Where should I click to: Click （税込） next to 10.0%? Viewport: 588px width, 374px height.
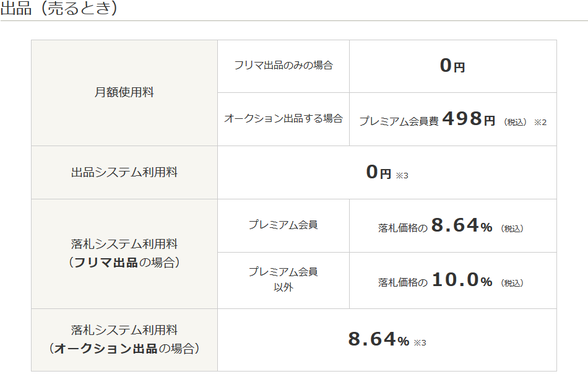click(512, 283)
